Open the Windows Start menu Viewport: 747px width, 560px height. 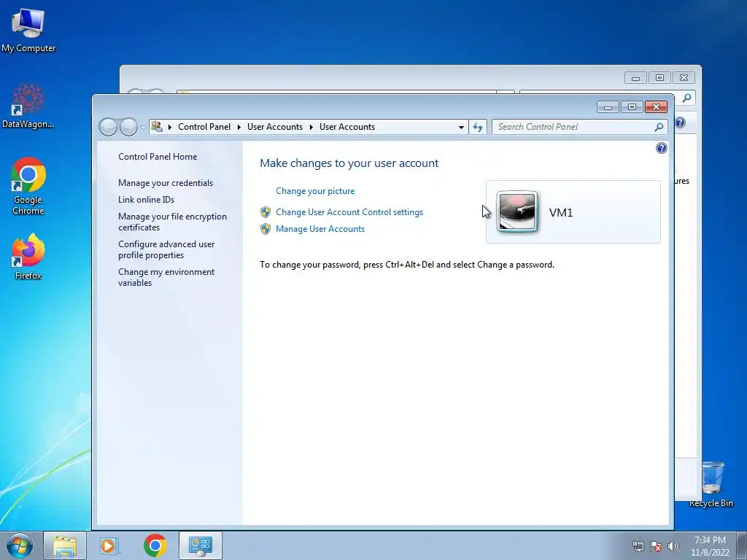(x=20, y=545)
